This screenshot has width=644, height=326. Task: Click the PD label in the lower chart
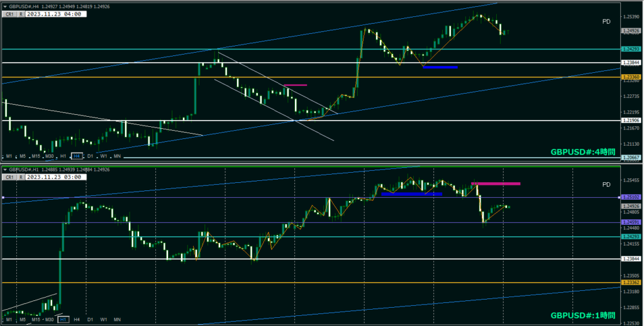pos(606,185)
